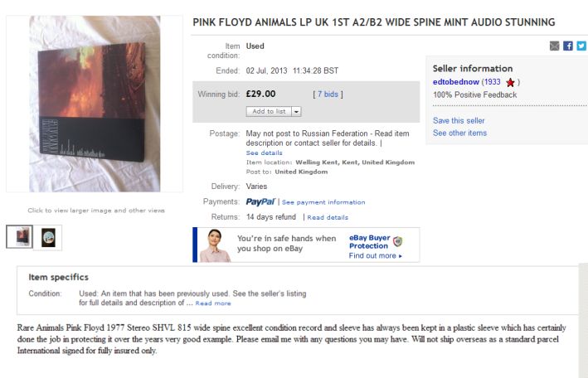The image size is (588, 378).
Task: Open the Add to list dropdown arrow
Action: 296,111
